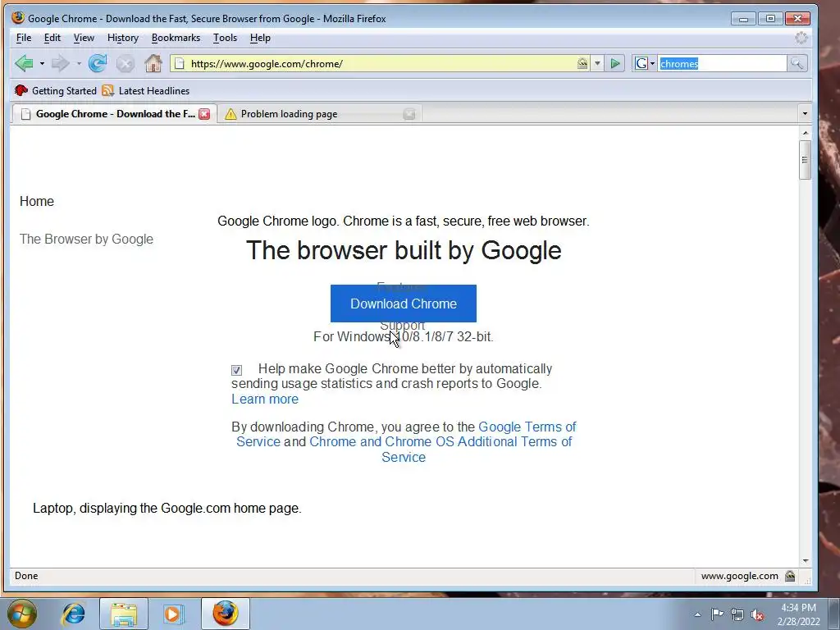The width and height of the screenshot is (840, 630).
Task: Open the search engine chooser dropdown
Action: pyautogui.click(x=652, y=64)
